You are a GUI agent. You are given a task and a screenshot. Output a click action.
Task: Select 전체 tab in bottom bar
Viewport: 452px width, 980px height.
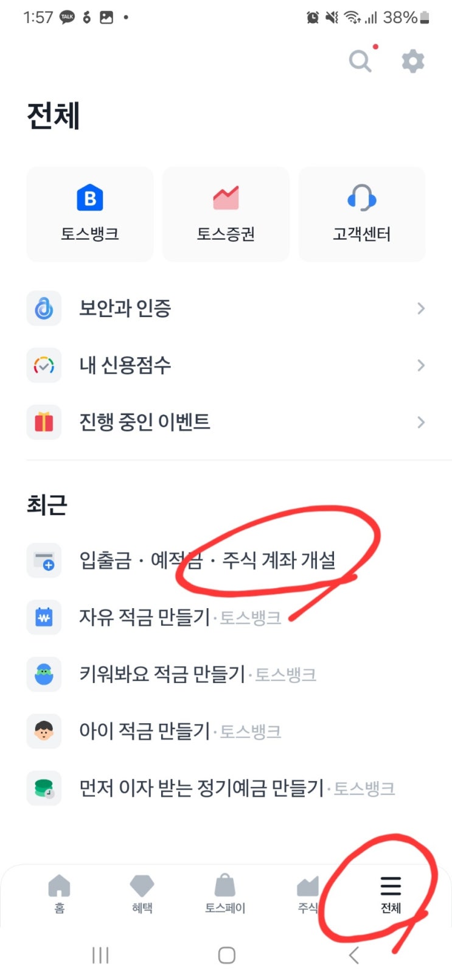point(391,894)
